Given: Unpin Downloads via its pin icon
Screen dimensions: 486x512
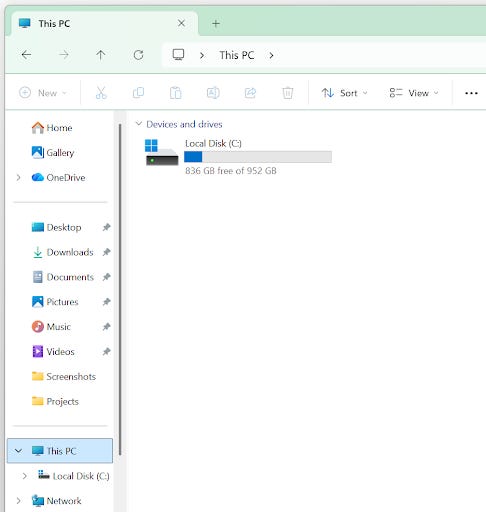Looking at the screenshot, I should [x=106, y=252].
